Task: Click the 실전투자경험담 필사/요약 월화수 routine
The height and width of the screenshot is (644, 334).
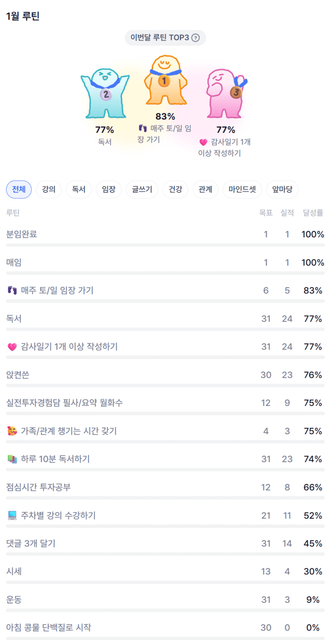Action: point(65,403)
